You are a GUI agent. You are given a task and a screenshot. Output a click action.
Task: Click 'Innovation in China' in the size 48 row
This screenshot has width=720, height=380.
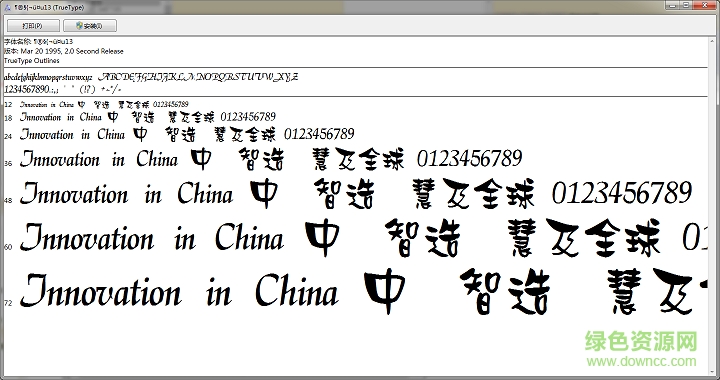coord(127,193)
